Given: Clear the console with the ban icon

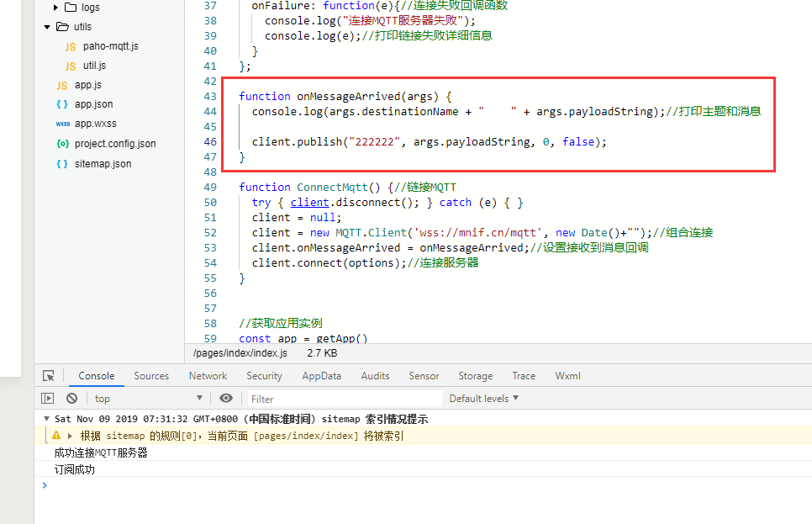Looking at the screenshot, I should [x=72, y=398].
